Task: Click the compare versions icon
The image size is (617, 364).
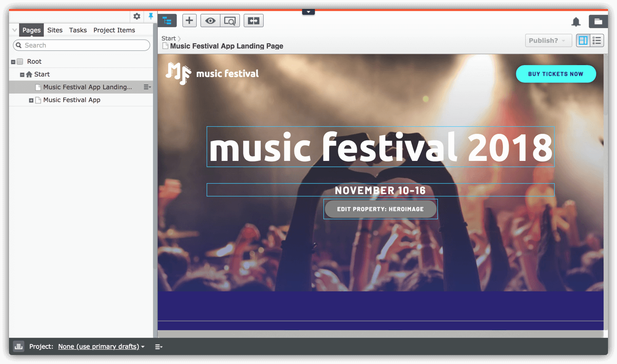Action: (x=254, y=20)
